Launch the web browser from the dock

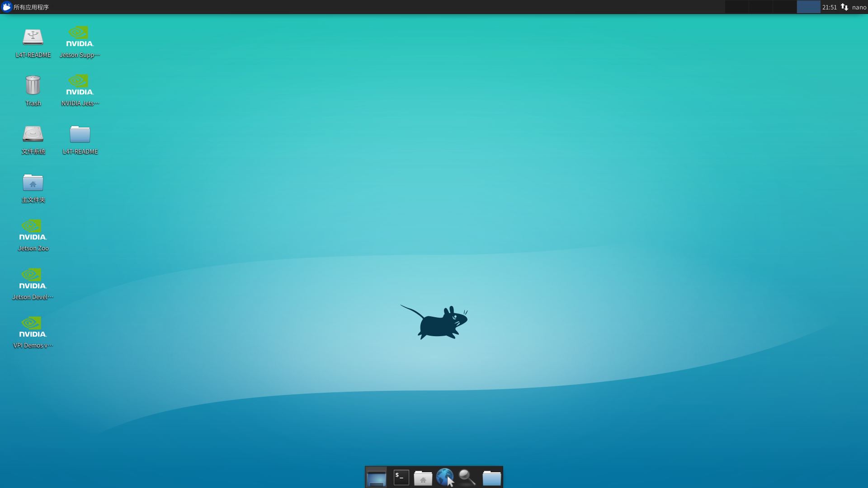click(x=445, y=477)
